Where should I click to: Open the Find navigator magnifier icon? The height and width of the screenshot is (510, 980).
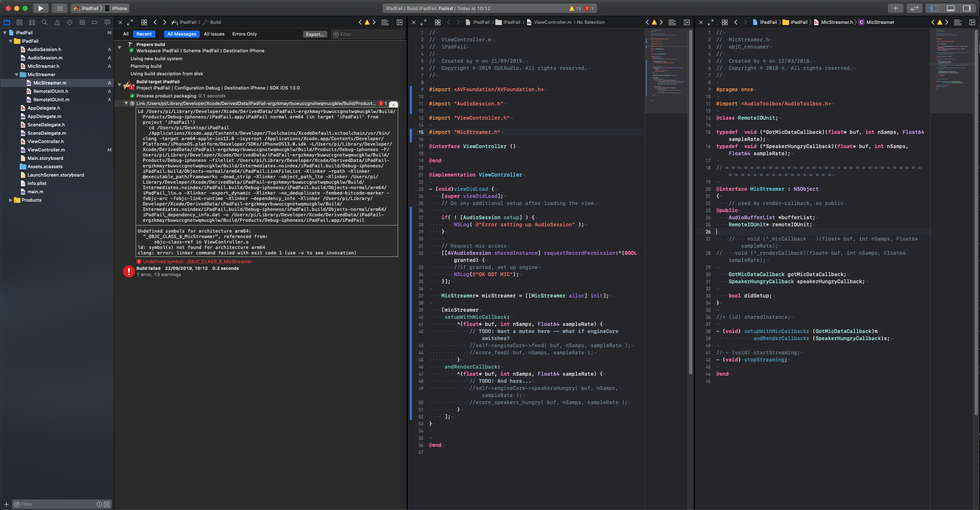tap(44, 22)
